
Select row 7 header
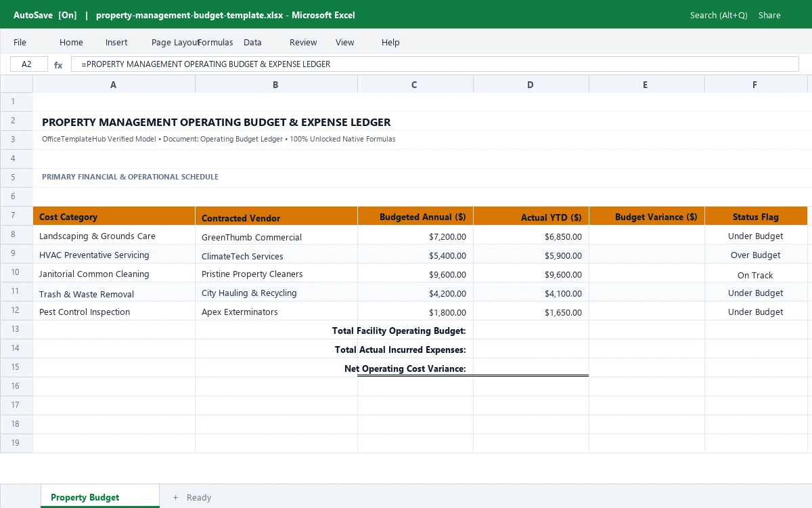[16, 215]
